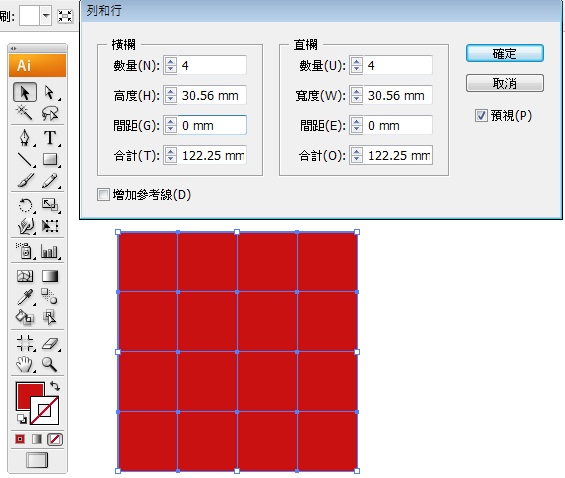Select the Paintbrush tool

click(x=25, y=180)
